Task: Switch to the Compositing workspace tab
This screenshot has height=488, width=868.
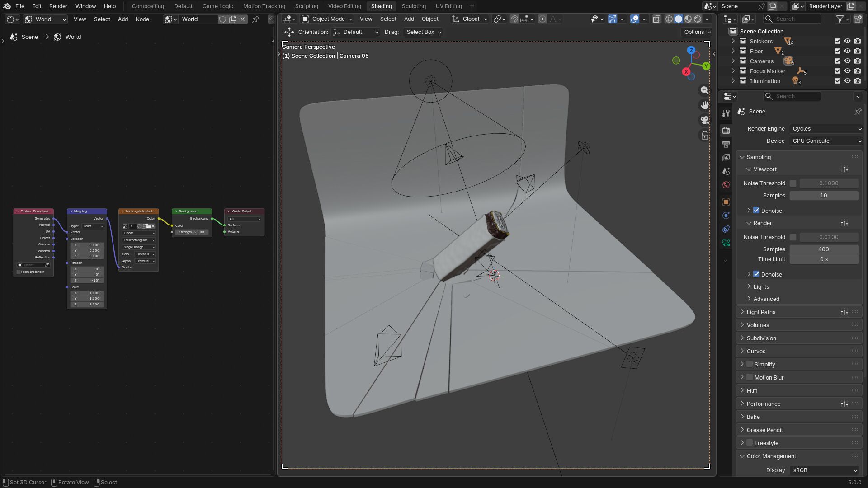Action: coord(148,6)
